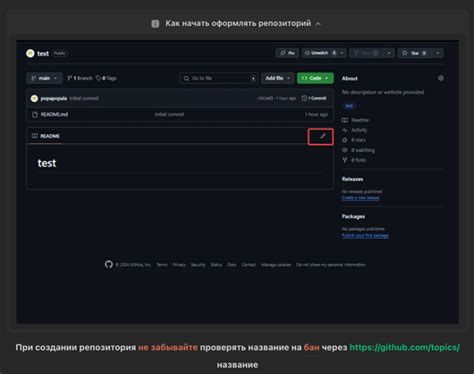Click the 'test' heading in the README preview
Viewport: 474px width, 374px height.
pyautogui.click(x=47, y=163)
